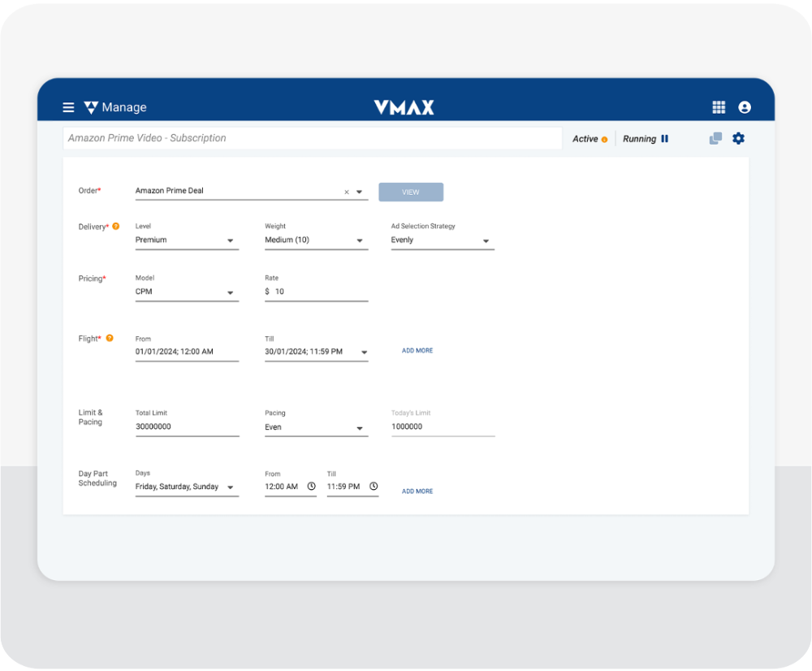812x671 pixels.
Task: Click the VMAX Manage logo icon
Action: tap(91, 107)
